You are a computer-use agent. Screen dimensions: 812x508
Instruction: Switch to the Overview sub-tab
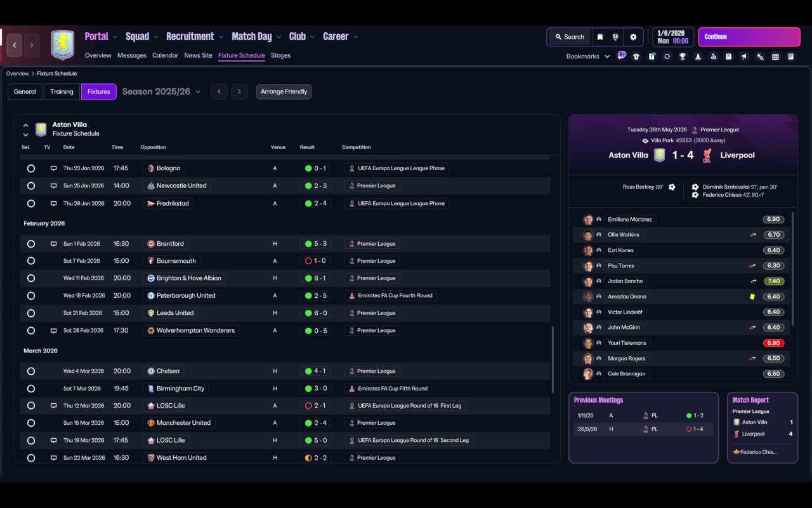(98, 56)
